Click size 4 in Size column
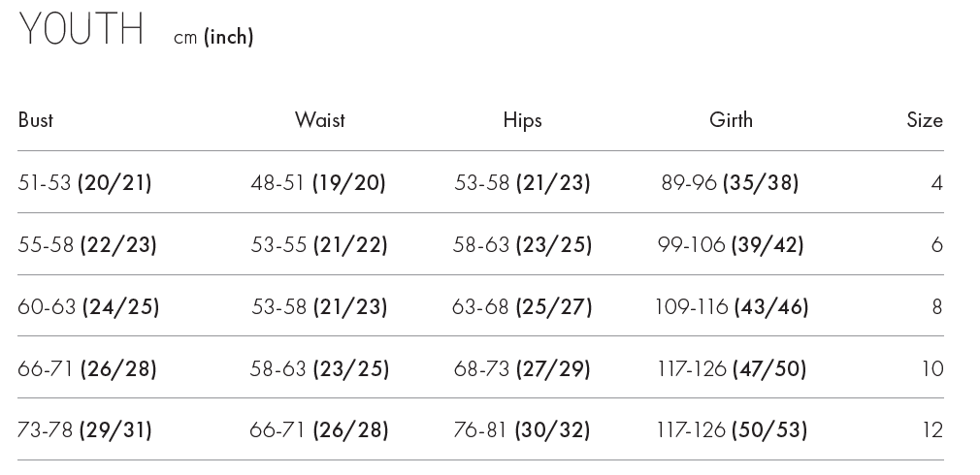Viewport: 980px width, 475px height. click(x=936, y=182)
